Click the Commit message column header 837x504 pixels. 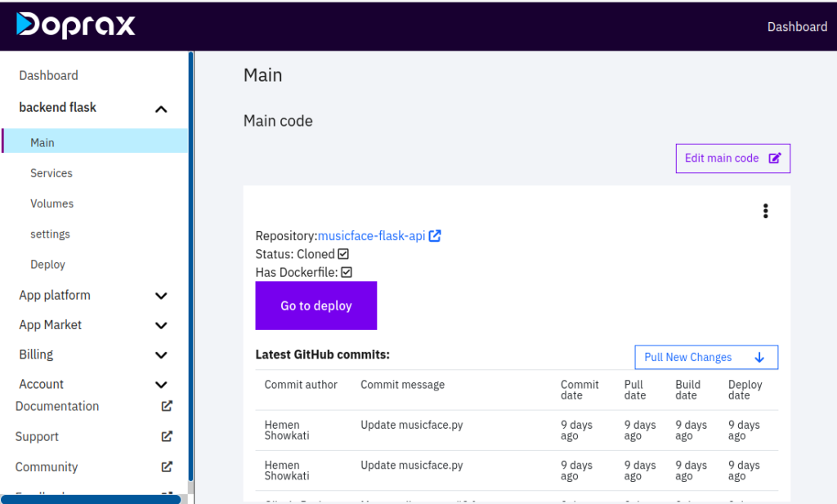(x=402, y=385)
